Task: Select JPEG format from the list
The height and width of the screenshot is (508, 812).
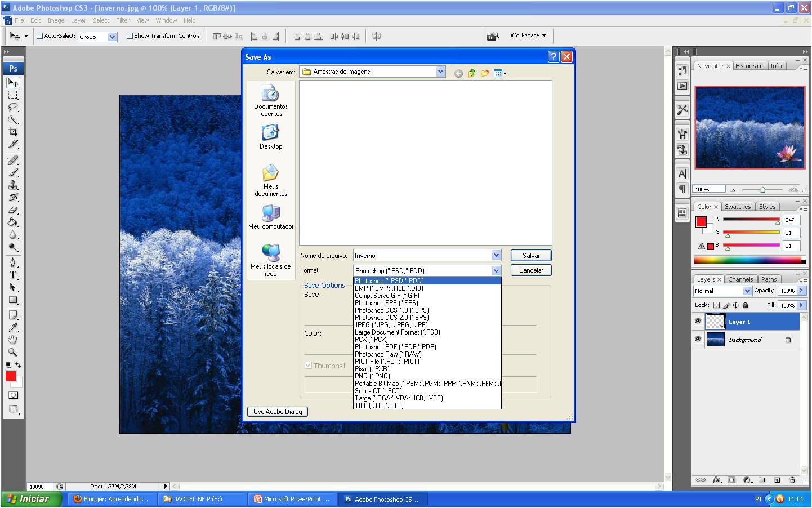Action: click(390, 324)
